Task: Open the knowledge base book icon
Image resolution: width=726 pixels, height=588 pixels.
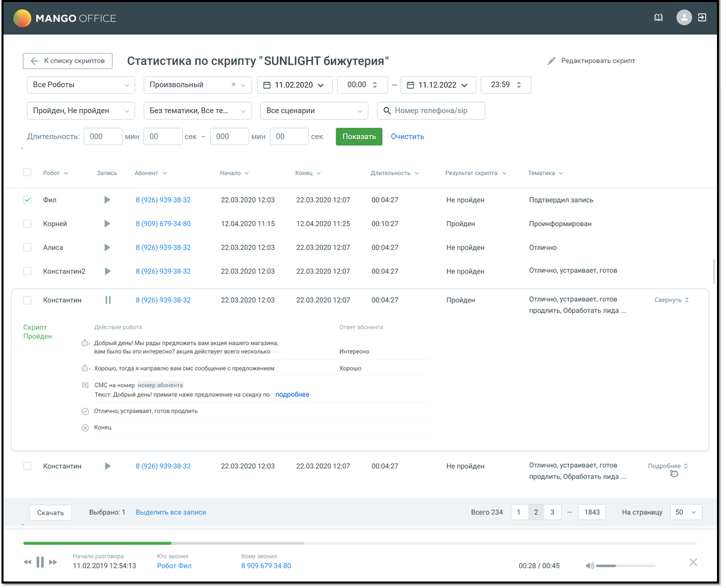Action: pyautogui.click(x=658, y=18)
